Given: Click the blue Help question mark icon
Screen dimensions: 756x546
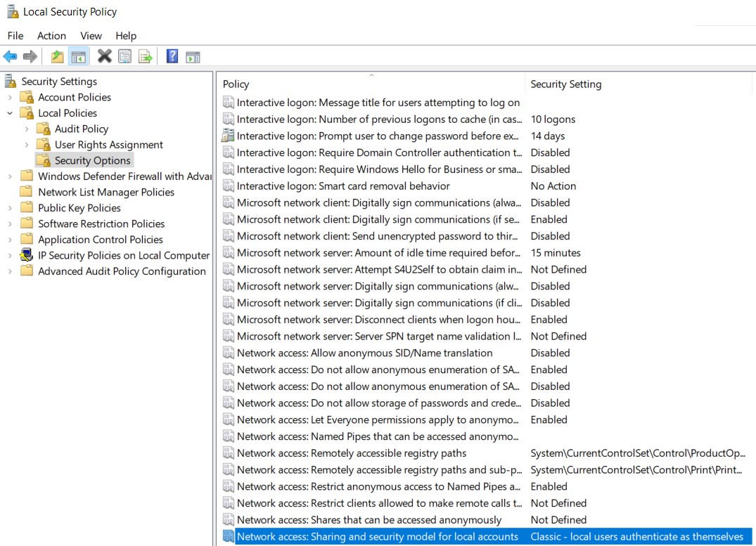Looking at the screenshot, I should point(172,57).
